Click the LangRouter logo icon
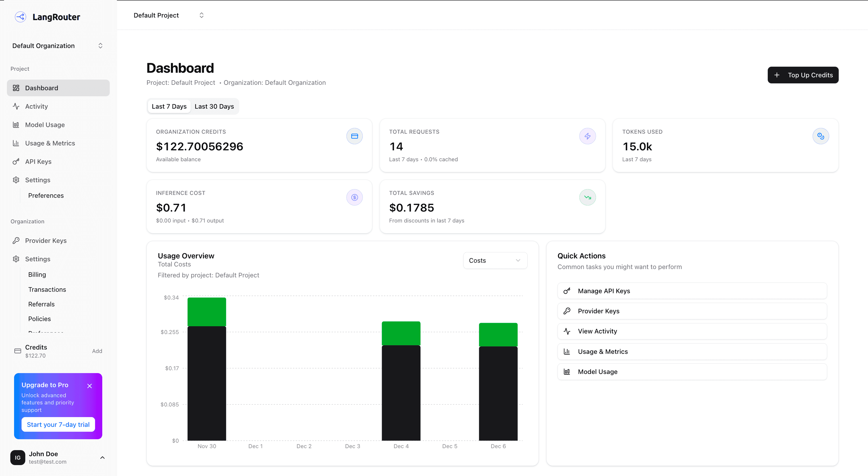This screenshot has height=476, width=868. [21, 17]
